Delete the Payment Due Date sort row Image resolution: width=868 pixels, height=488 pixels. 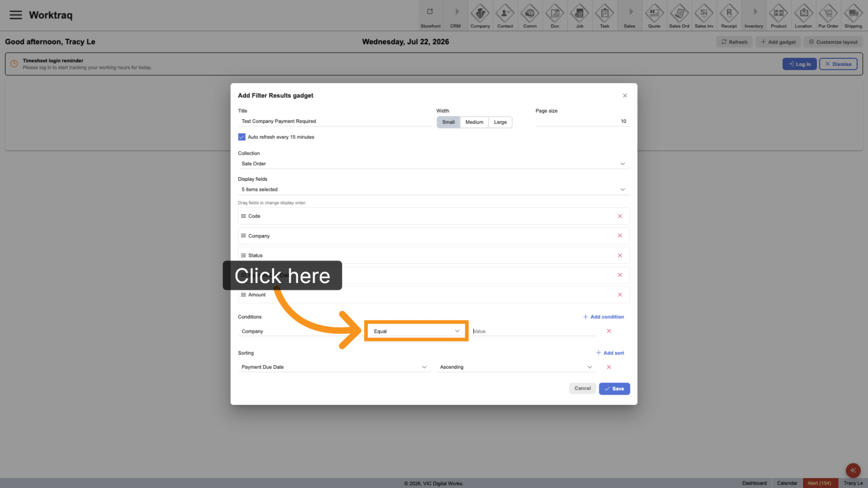click(609, 367)
